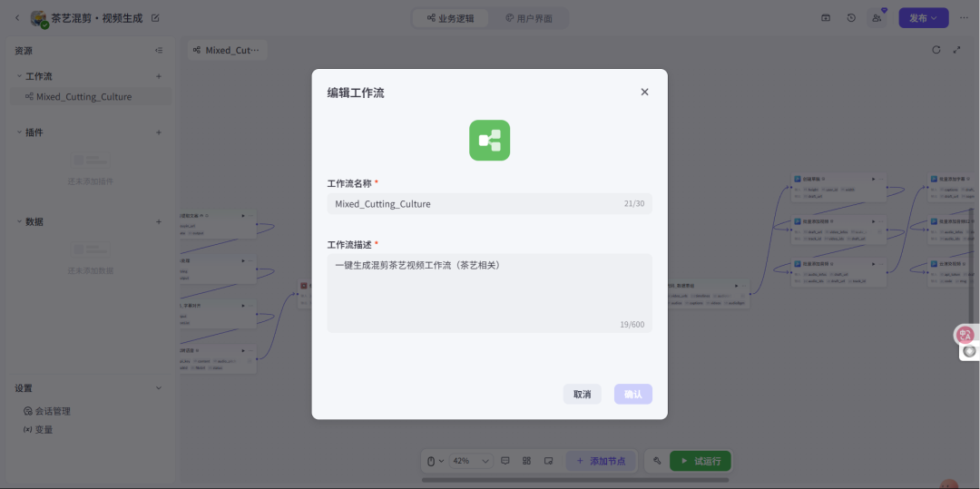Click the 添加节点 button
Screen dimensions: 980x489
tap(601, 461)
